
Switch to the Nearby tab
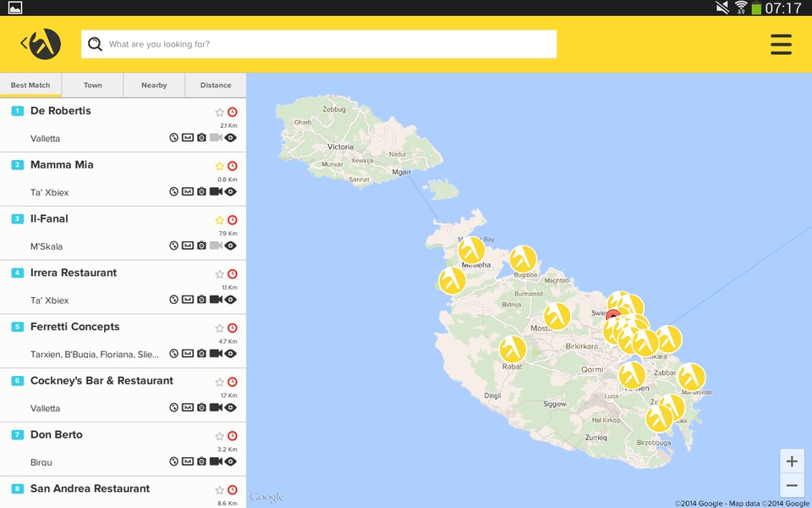coord(154,85)
